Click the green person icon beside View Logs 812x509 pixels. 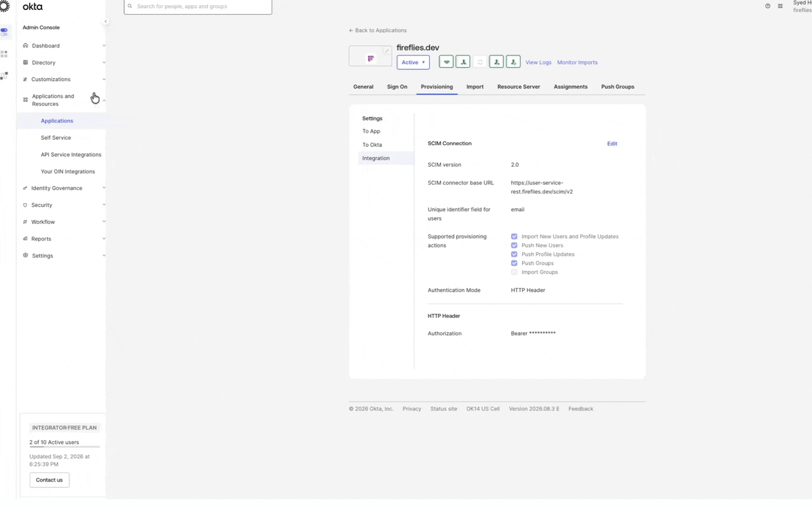[513, 62]
